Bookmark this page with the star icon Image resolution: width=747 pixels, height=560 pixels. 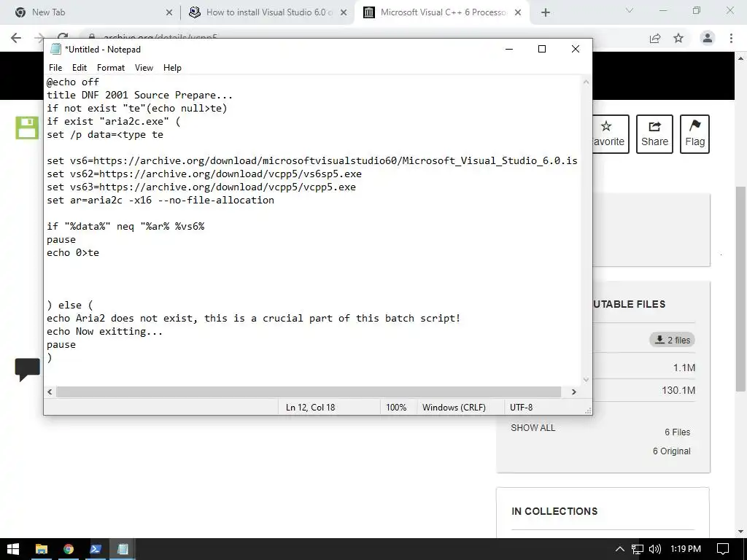(678, 38)
